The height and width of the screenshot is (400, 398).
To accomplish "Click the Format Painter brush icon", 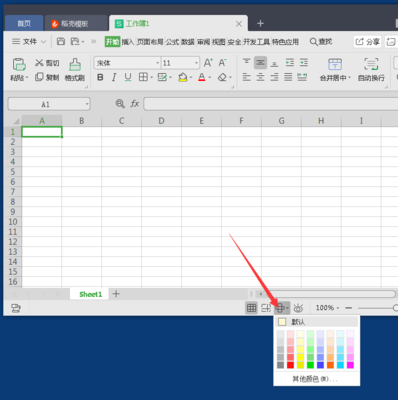I will coord(75,64).
